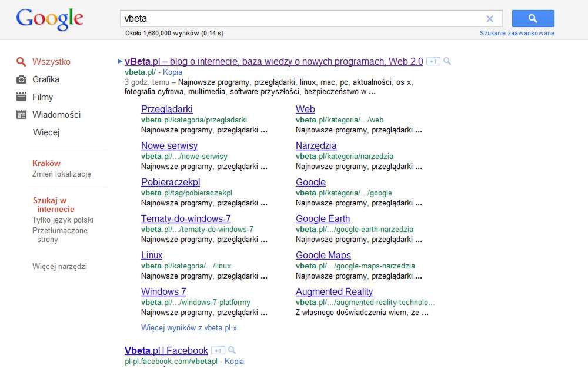Select Wszystko in sidebar
The height and width of the screenshot is (368, 588).
click(x=51, y=62)
